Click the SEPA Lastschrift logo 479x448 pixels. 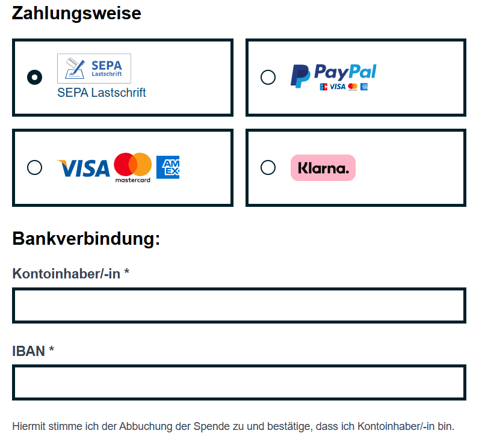click(x=94, y=69)
